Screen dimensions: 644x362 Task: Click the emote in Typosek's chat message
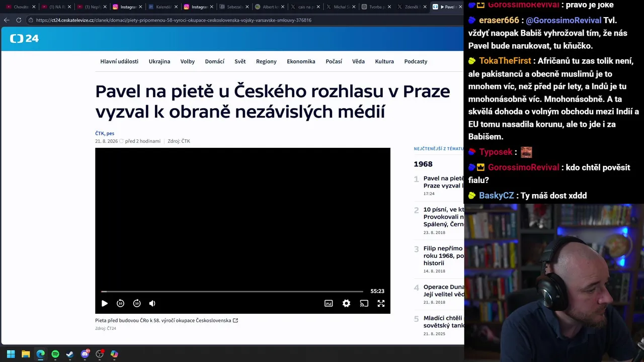[526, 152]
